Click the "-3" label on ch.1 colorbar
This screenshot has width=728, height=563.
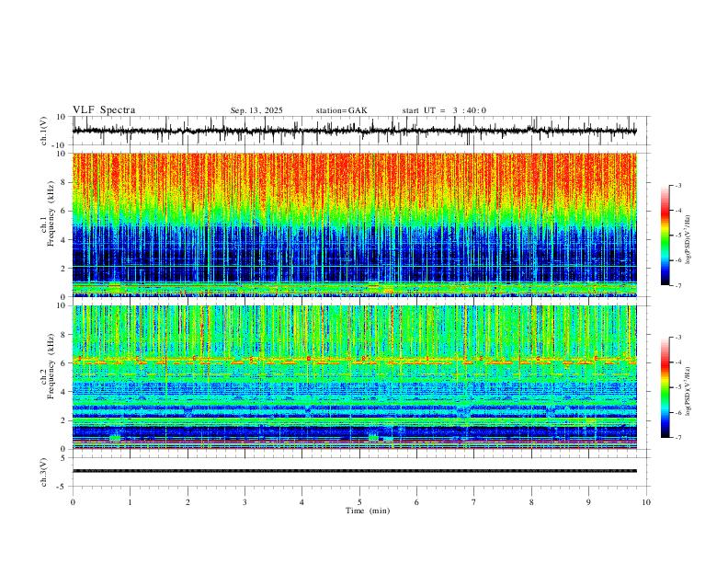[678, 186]
